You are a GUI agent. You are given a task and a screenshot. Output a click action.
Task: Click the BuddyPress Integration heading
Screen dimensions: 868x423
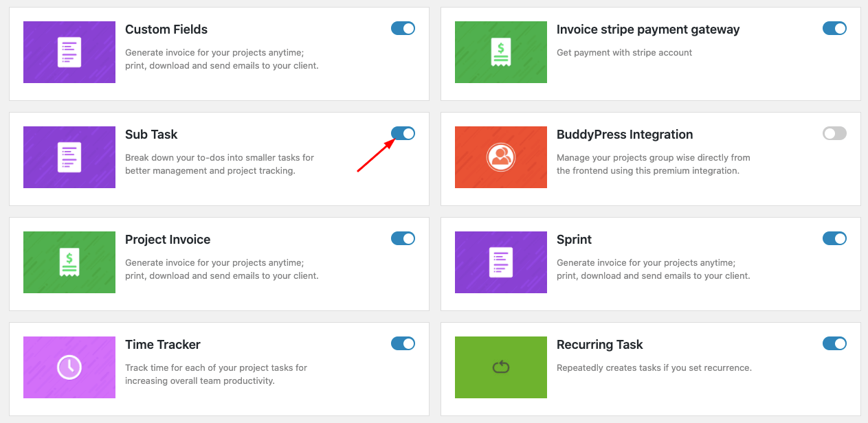625,134
